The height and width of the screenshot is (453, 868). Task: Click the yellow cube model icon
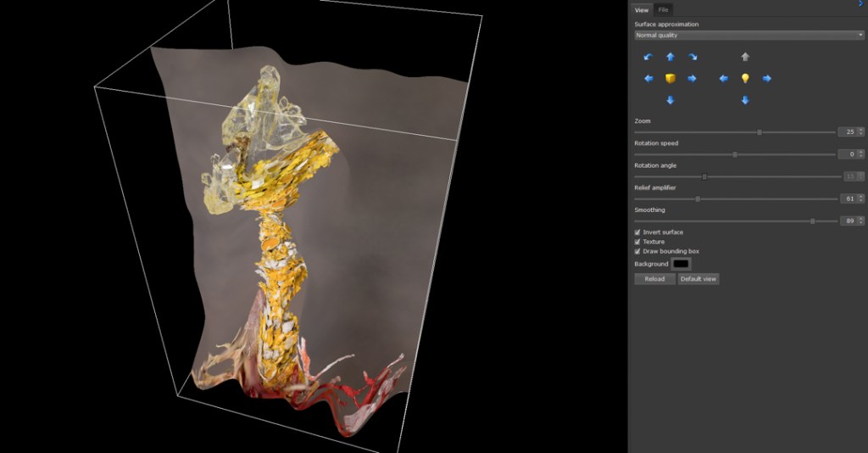pyautogui.click(x=670, y=78)
